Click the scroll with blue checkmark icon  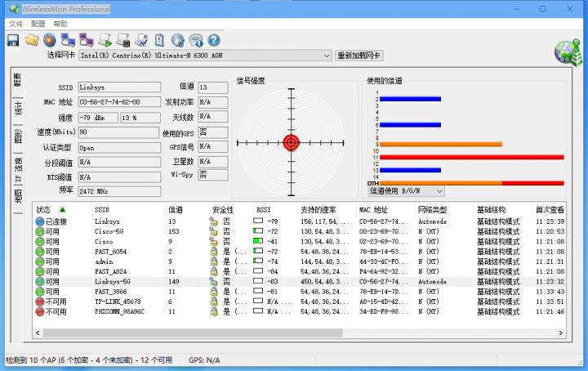click(141, 40)
